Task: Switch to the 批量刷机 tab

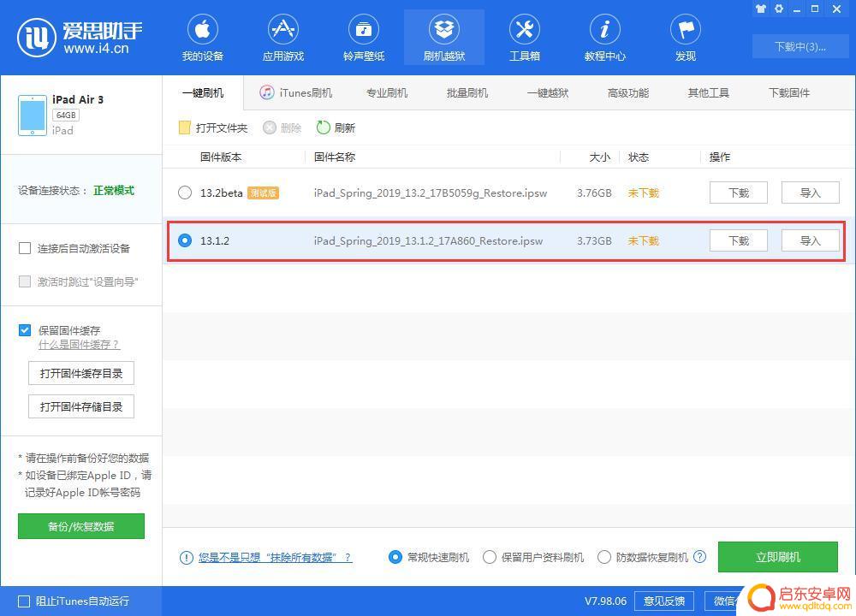Action: click(467, 92)
